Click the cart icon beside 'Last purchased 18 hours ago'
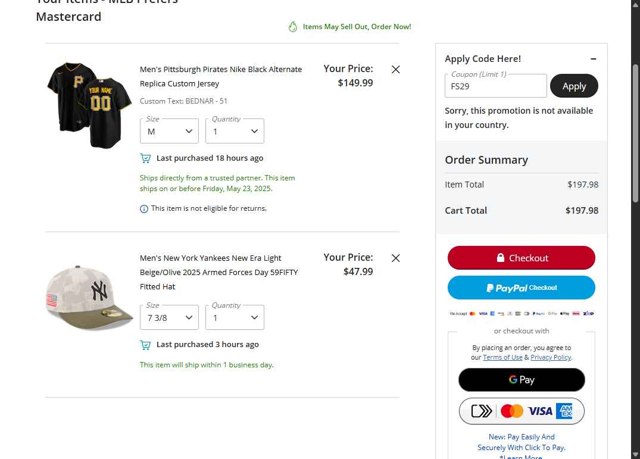 tap(146, 158)
